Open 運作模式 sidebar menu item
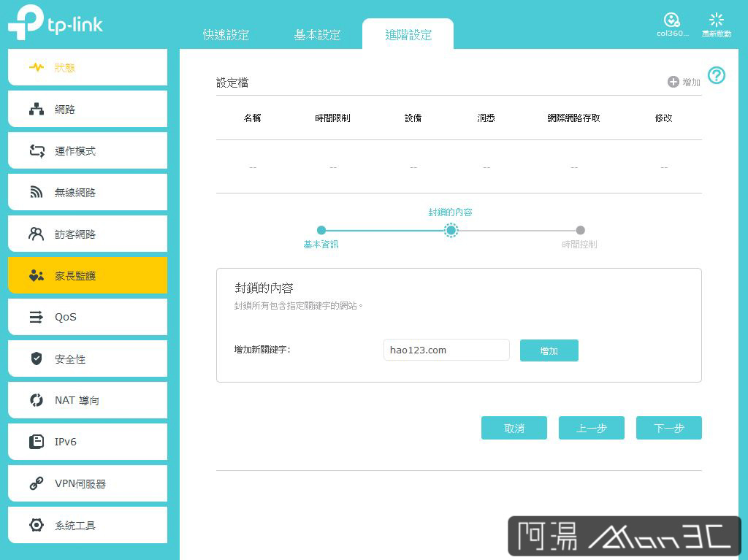 click(x=88, y=150)
